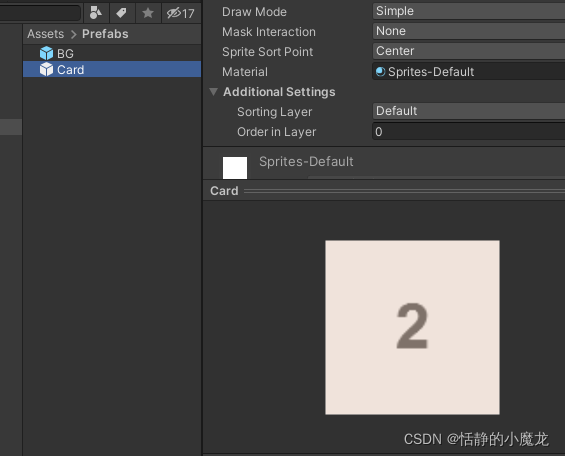Viewport: 565px width, 456px height.
Task: Click the Search by Type icon
Action: click(x=96, y=13)
